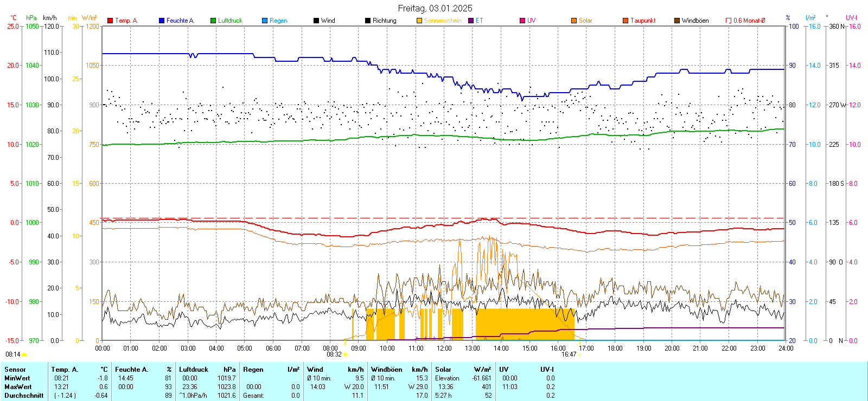Click the orange Solar legend square
This screenshot has height=401, width=868.
pyautogui.click(x=574, y=21)
